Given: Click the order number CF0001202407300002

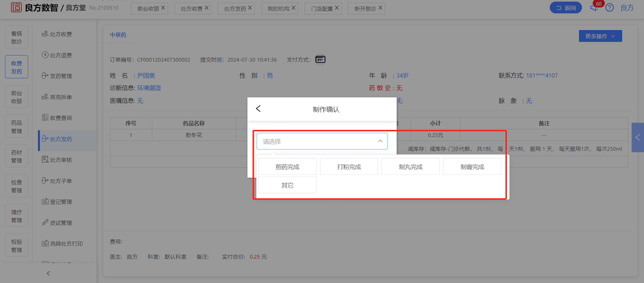Looking at the screenshot, I should click(x=164, y=59).
